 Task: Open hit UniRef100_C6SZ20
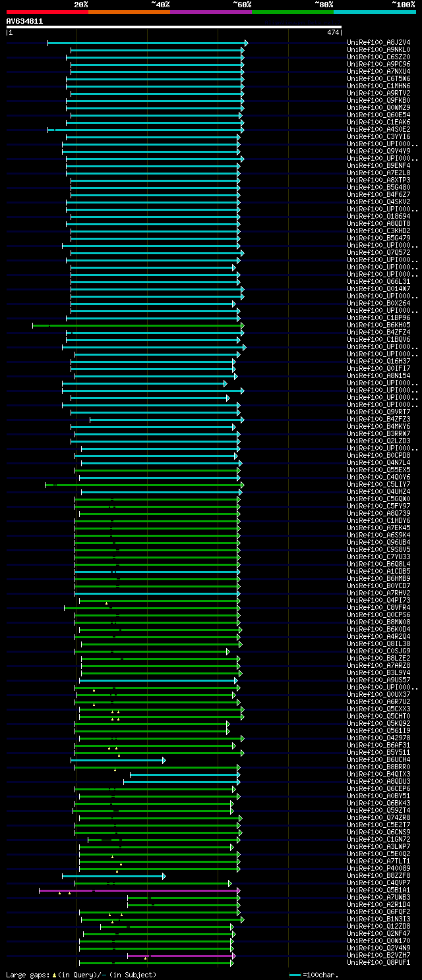pyautogui.click(x=378, y=57)
